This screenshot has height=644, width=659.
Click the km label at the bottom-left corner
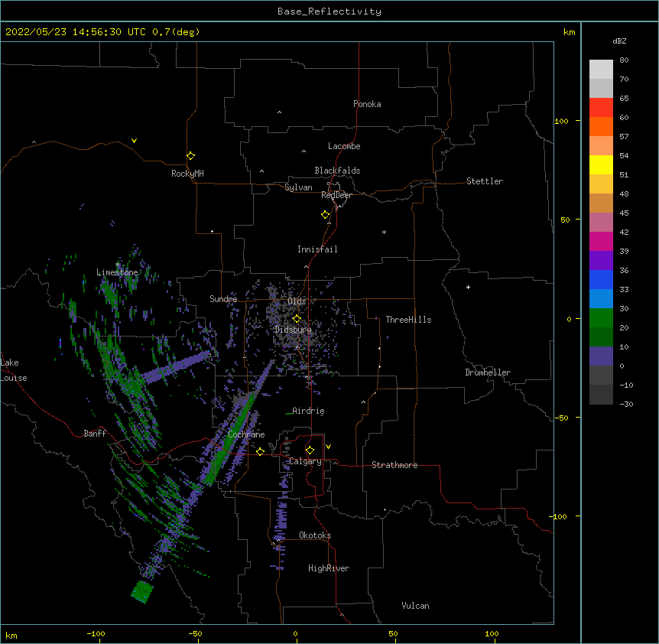click(11, 635)
